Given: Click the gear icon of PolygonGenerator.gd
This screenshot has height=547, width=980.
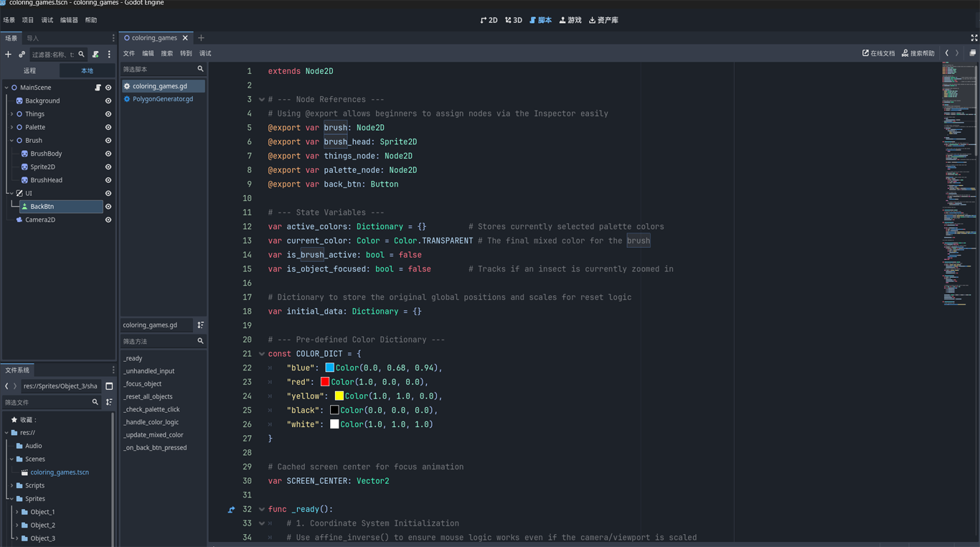Looking at the screenshot, I should point(127,99).
